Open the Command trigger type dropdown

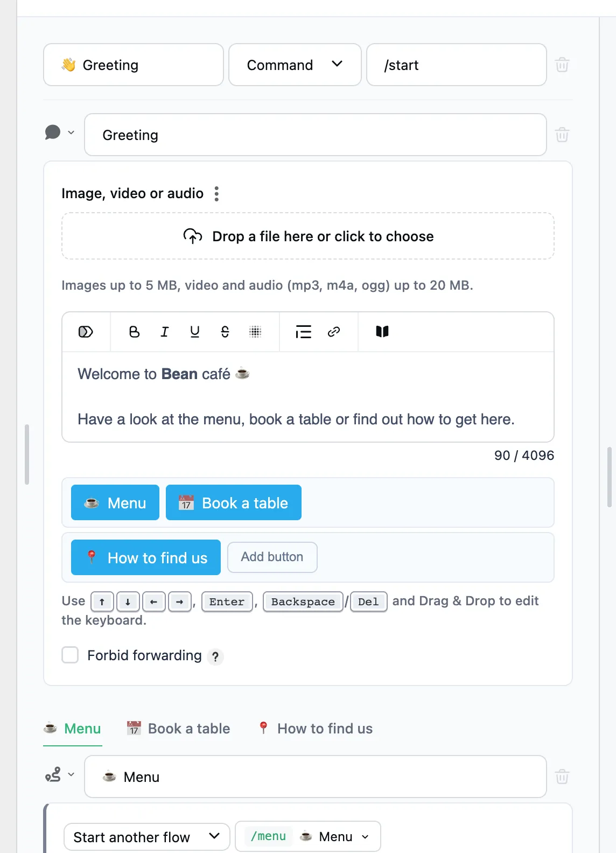tap(295, 65)
